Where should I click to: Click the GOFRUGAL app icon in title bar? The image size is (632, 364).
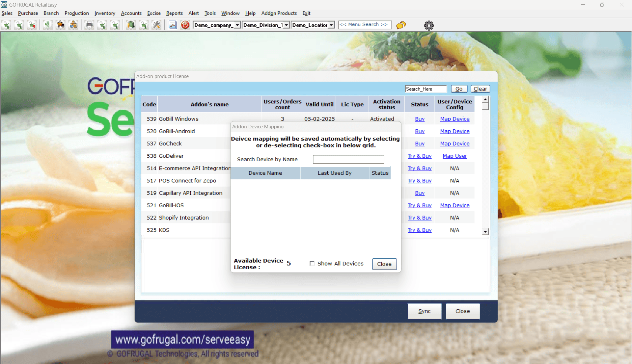(x=4, y=5)
